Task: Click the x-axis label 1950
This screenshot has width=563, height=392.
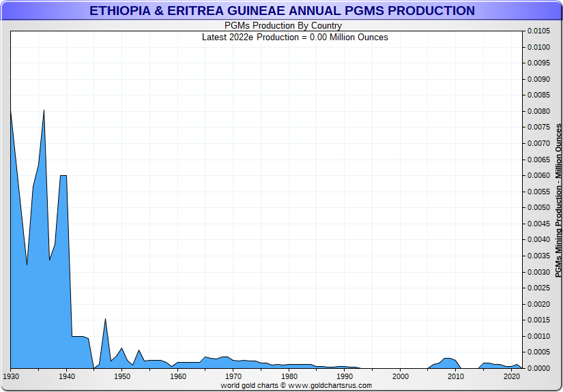Action: click(x=122, y=376)
